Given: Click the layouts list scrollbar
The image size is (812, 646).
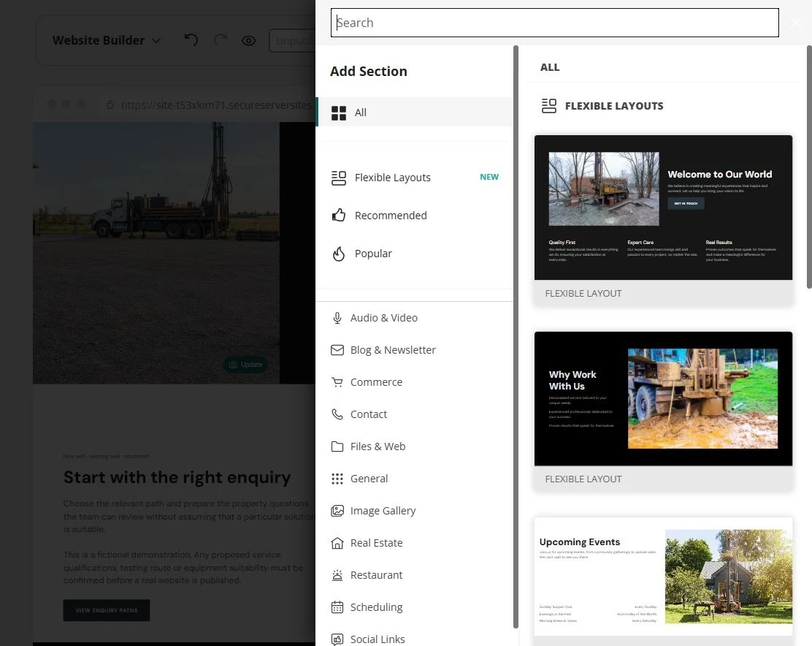Looking at the screenshot, I should coord(809,167).
